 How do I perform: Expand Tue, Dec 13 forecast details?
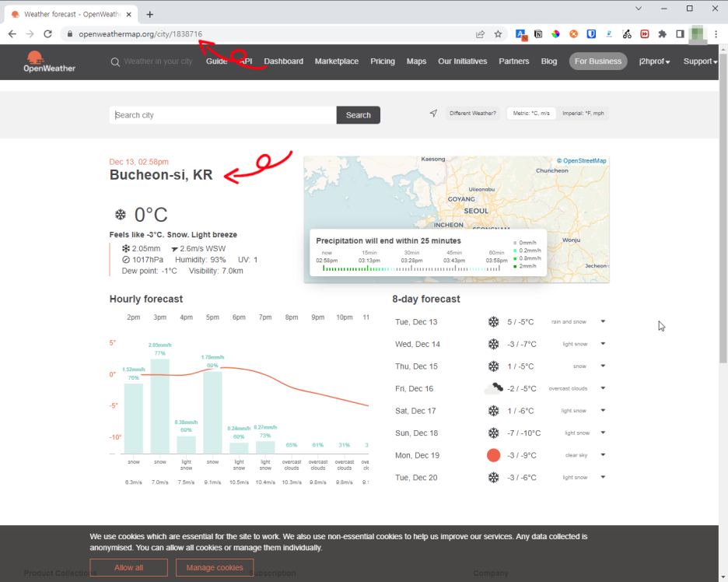coord(603,321)
